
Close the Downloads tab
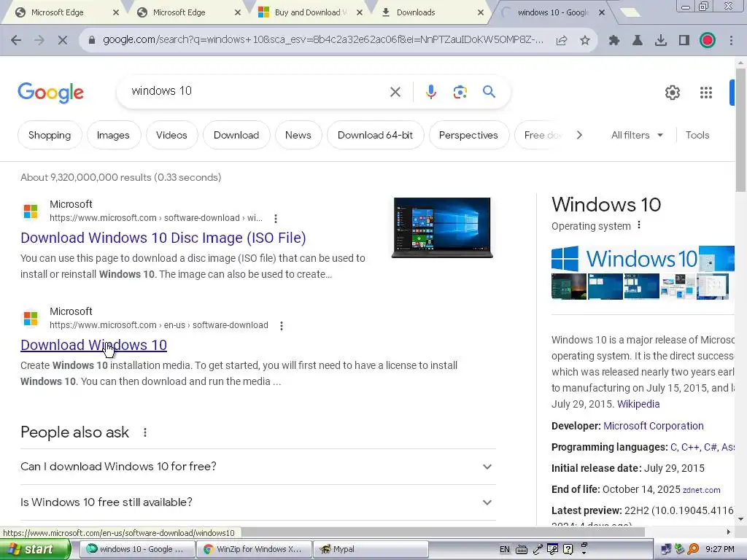pyautogui.click(x=481, y=13)
